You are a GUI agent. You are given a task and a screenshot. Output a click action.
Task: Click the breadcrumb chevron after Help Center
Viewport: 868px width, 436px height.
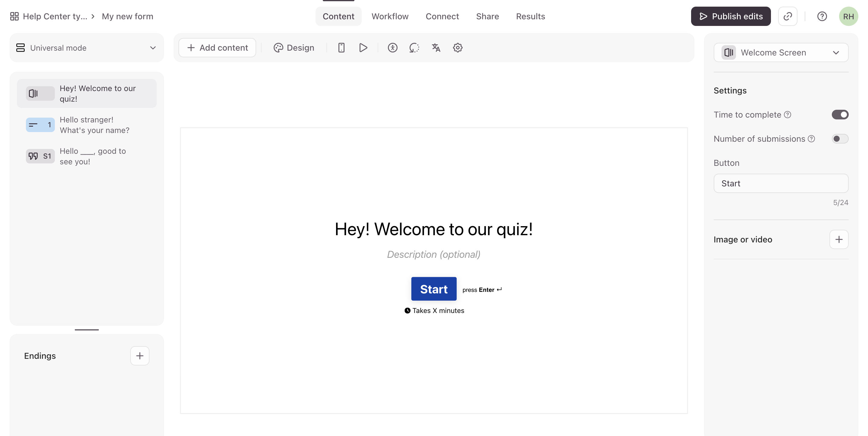(93, 16)
